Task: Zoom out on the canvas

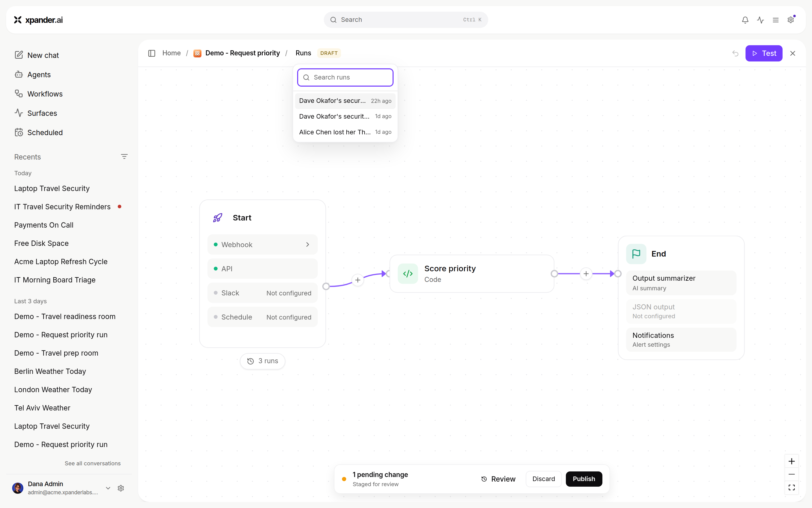Action: 791,474
